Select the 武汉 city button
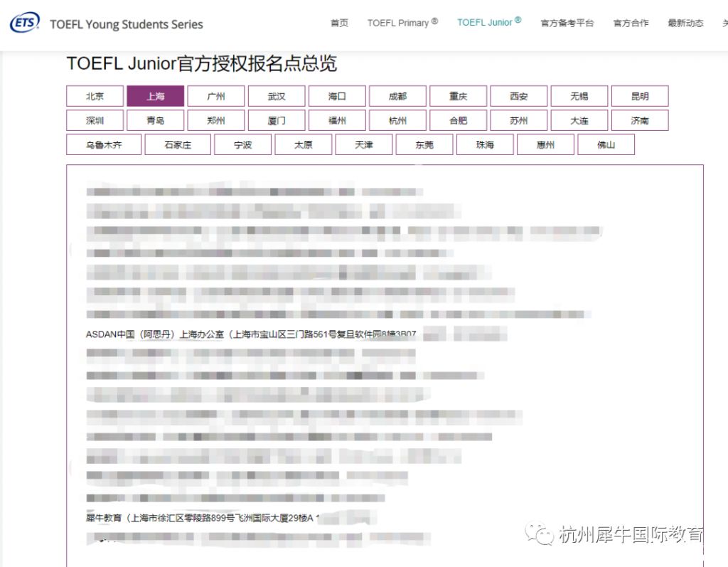This screenshot has width=728, height=567. [x=277, y=96]
